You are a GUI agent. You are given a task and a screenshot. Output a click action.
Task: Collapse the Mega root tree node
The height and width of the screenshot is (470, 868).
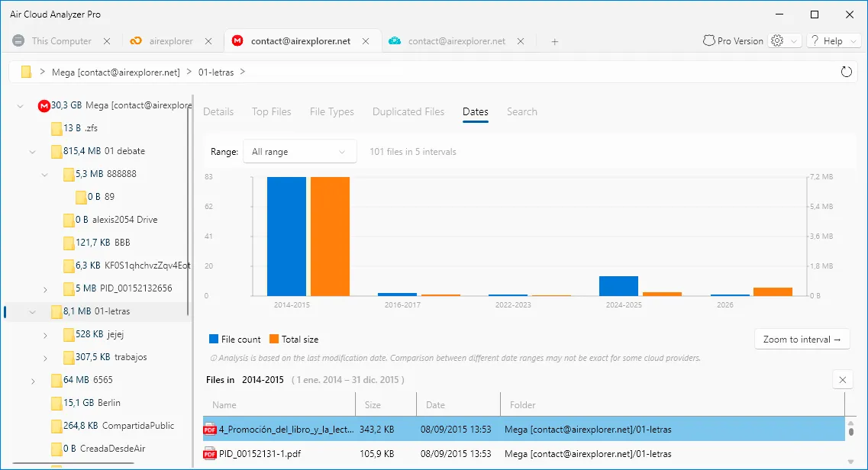(x=21, y=105)
